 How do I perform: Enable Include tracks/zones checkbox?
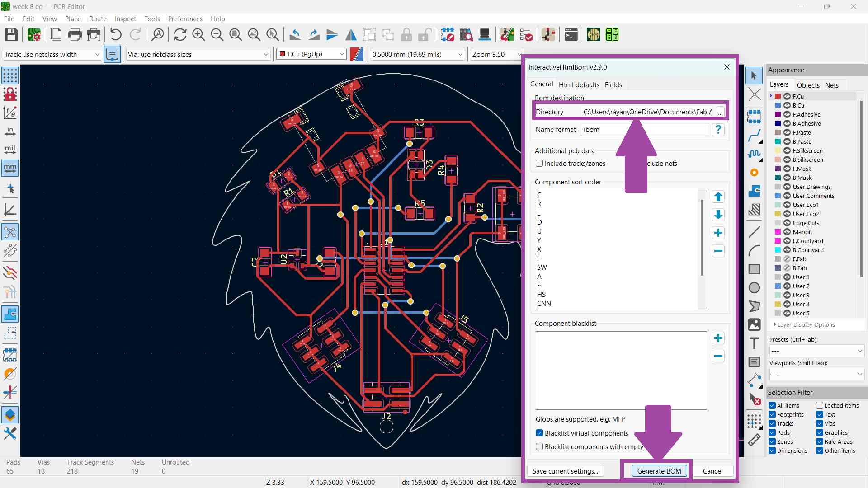[539, 164]
